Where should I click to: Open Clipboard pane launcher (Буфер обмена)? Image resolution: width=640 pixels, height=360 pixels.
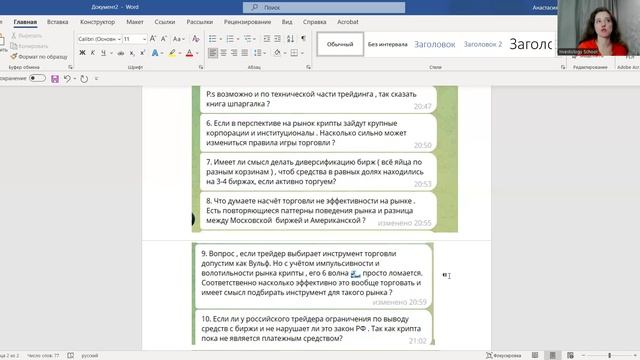pyautogui.click(x=70, y=67)
